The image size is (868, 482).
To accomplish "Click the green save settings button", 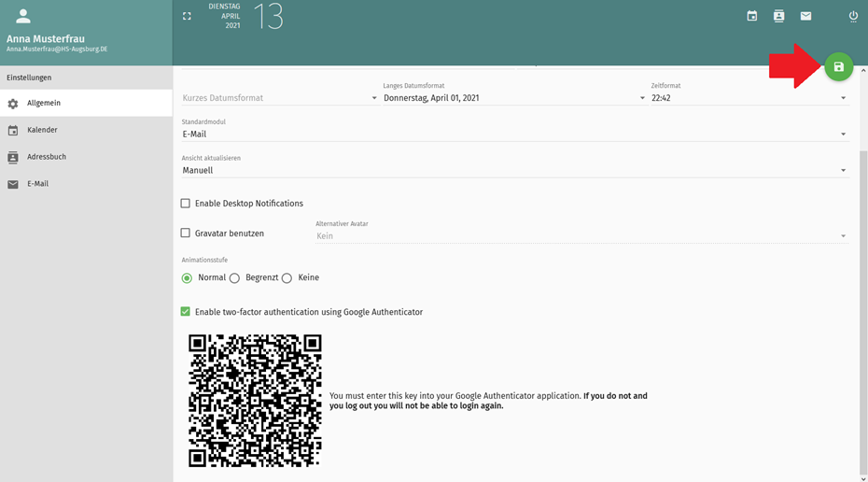I will (838, 67).
